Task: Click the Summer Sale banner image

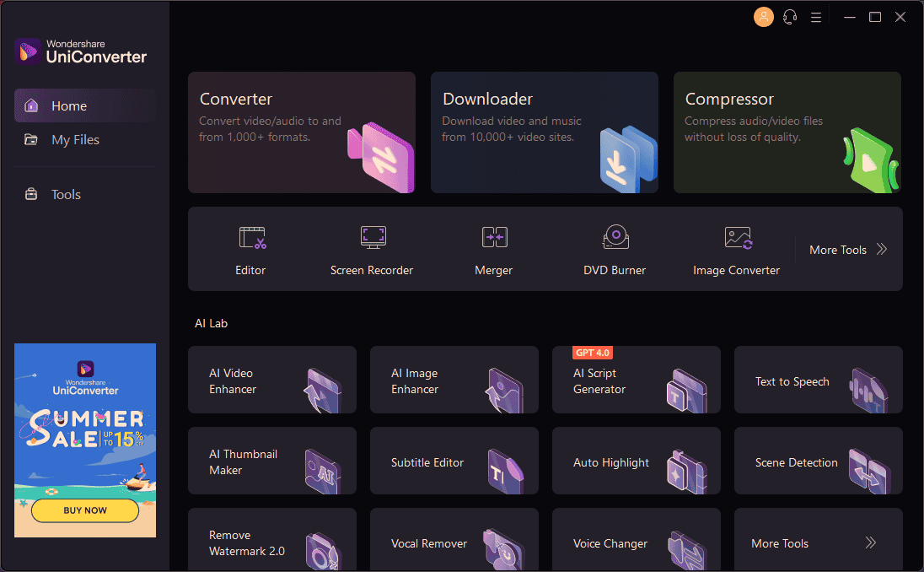Action: click(85, 440)
